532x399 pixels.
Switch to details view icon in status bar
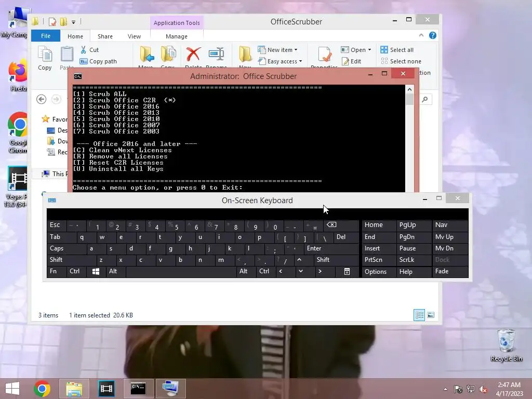(419, 315)
